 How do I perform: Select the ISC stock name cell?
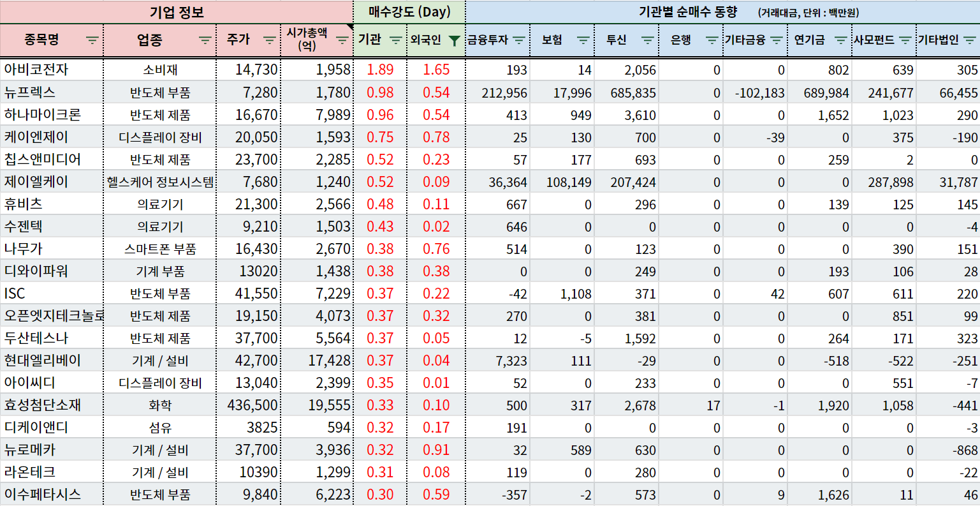(52, 294)
